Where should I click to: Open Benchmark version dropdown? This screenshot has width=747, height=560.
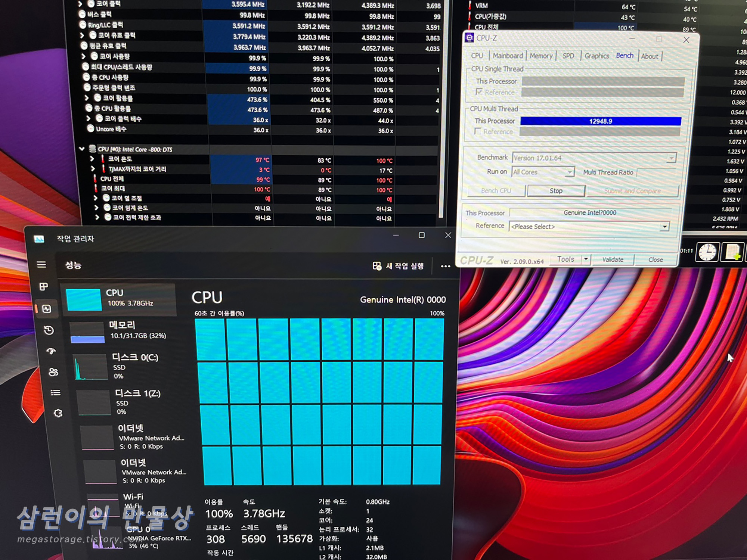[x=671, y=158]
